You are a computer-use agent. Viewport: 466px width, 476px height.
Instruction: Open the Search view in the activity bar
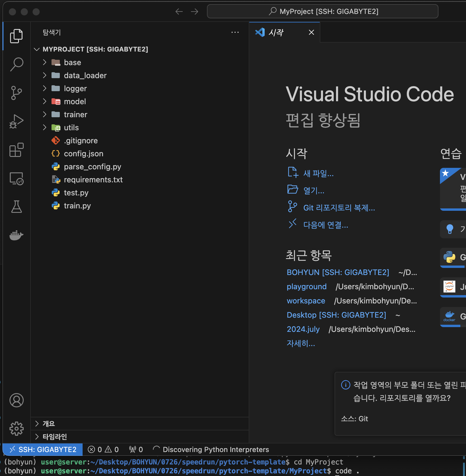16,64
